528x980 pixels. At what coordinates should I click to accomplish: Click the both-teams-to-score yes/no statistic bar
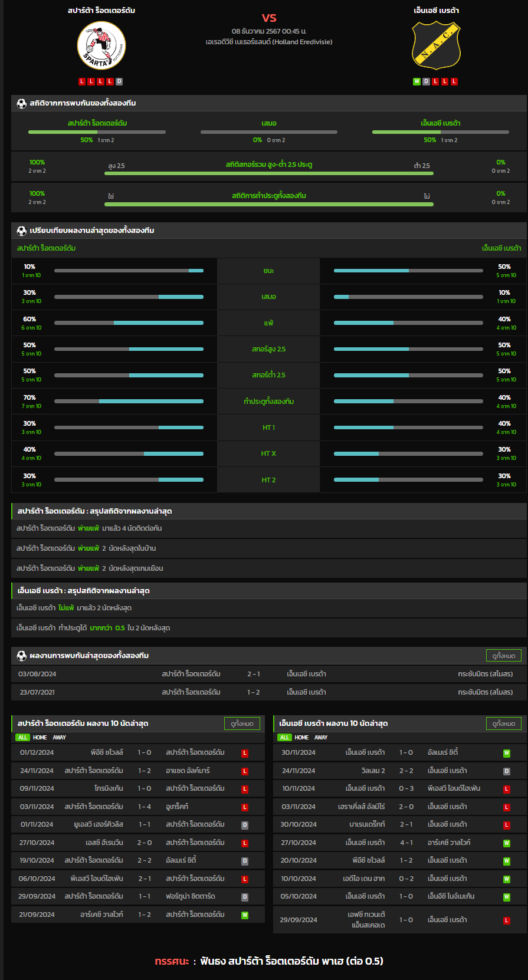269,205
